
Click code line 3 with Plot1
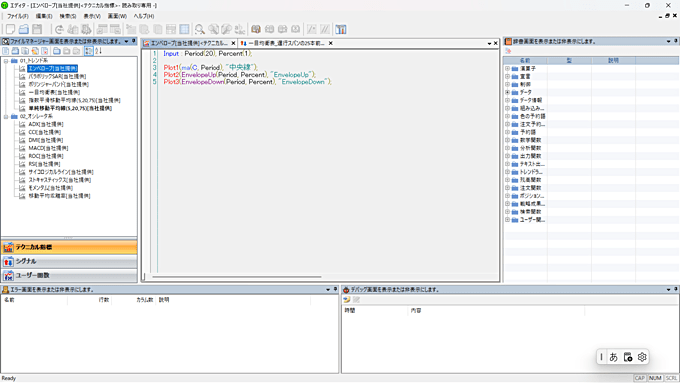click(210, 67)
